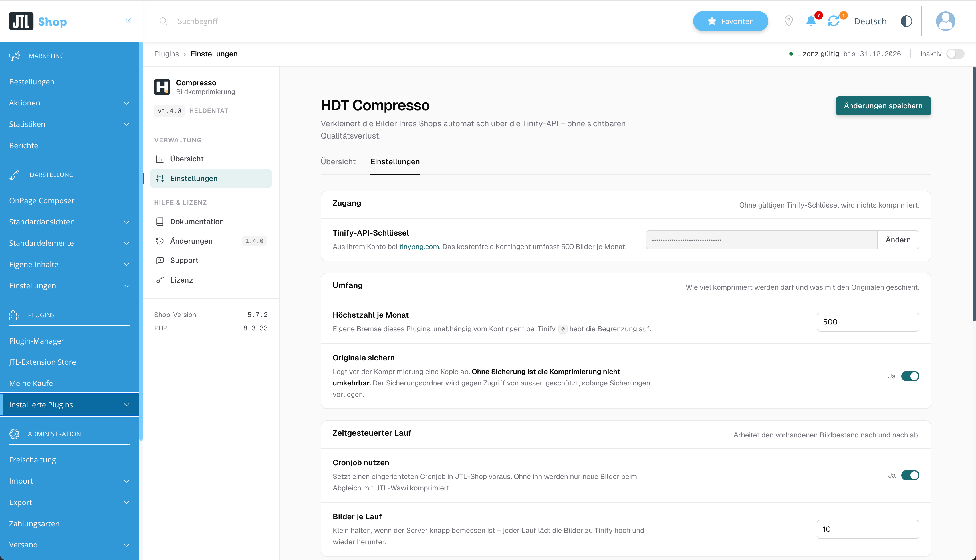Open JTL-Extension Store

click(42, 362)
